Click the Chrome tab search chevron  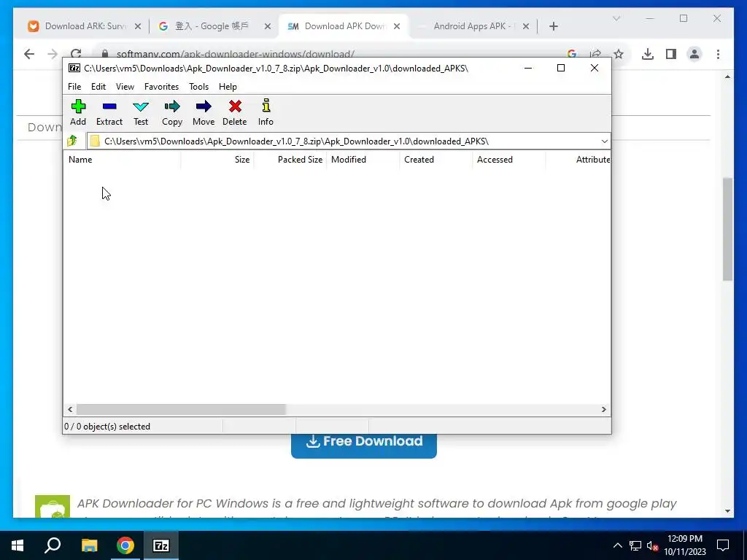[616, 18]
